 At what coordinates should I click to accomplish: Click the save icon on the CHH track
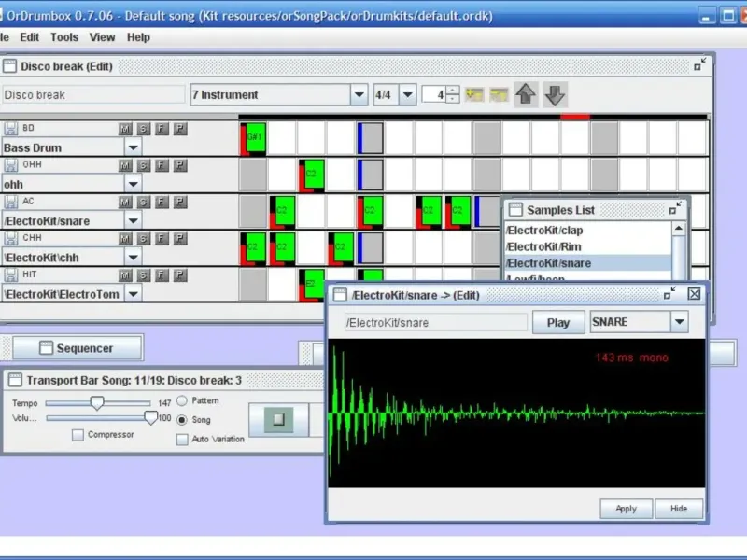(x=10, y=238)
